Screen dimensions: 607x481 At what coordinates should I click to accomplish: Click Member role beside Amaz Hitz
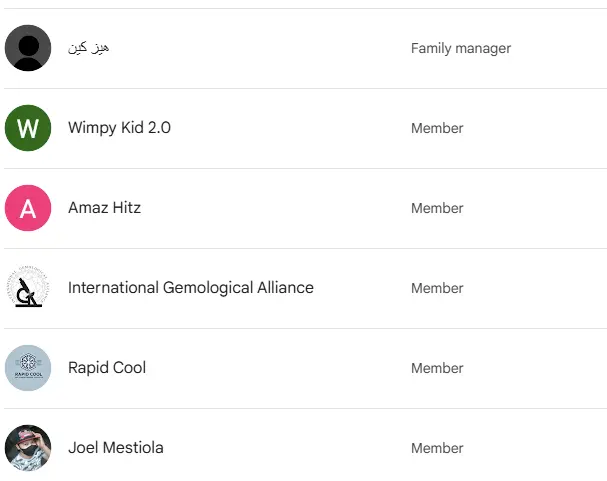437,208
